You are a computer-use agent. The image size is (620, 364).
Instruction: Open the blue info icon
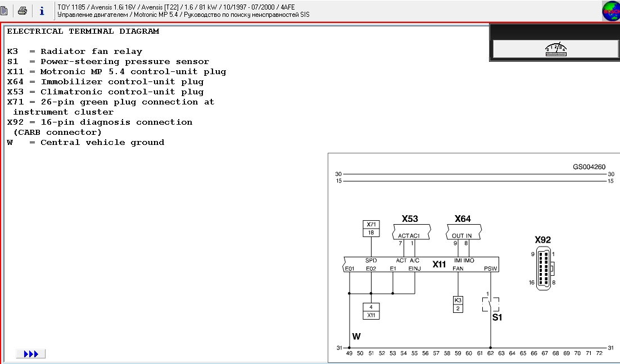click(x=42, y=11)
